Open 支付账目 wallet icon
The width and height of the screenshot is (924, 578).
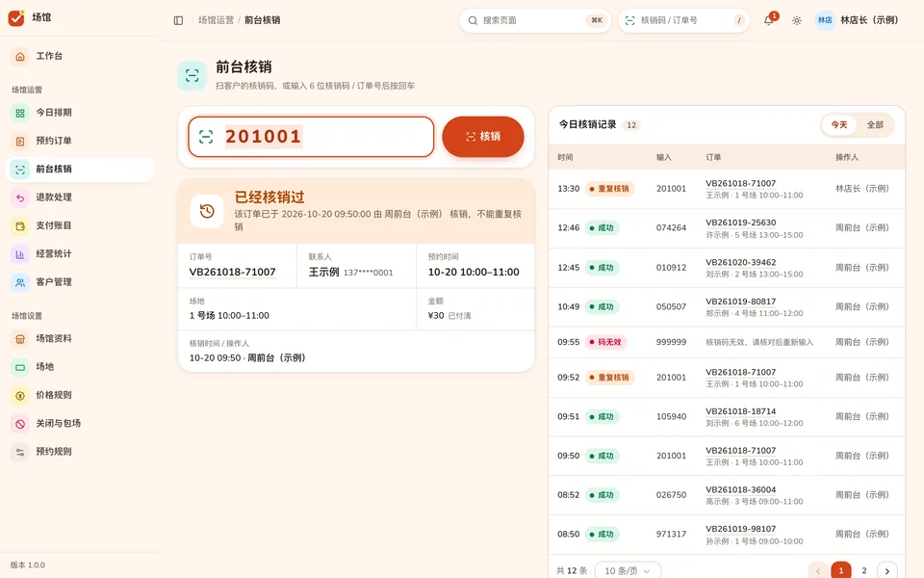pos(20,225)
